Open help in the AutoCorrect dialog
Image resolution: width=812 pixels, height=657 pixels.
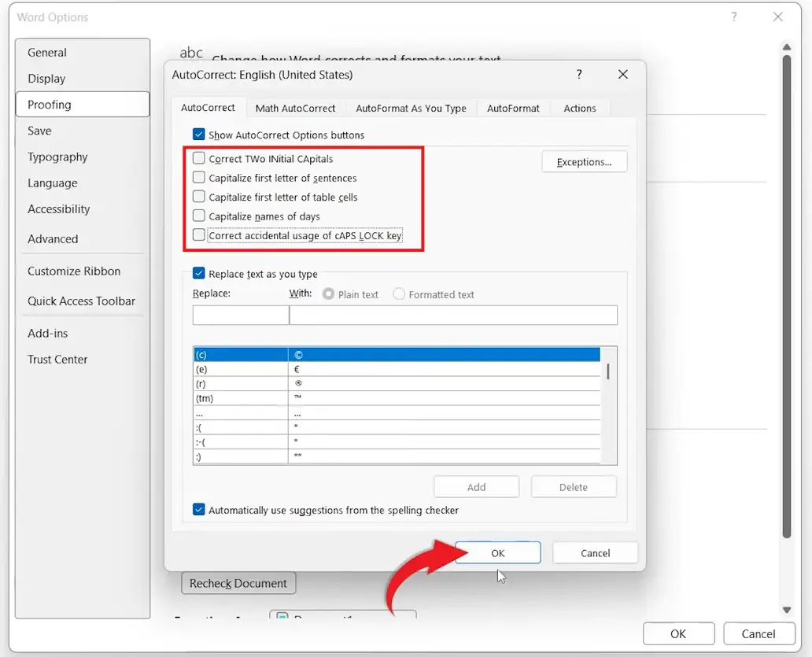tap(579, 75)
